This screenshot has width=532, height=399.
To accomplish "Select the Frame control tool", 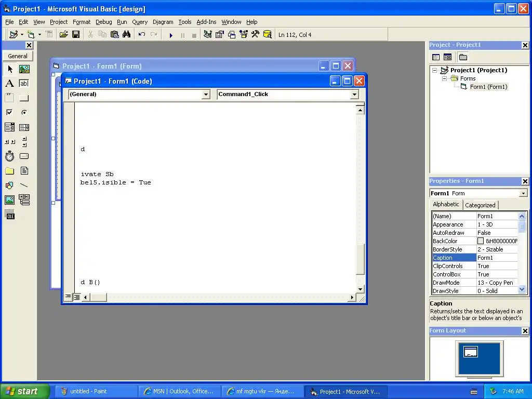I will click(10, 98).
